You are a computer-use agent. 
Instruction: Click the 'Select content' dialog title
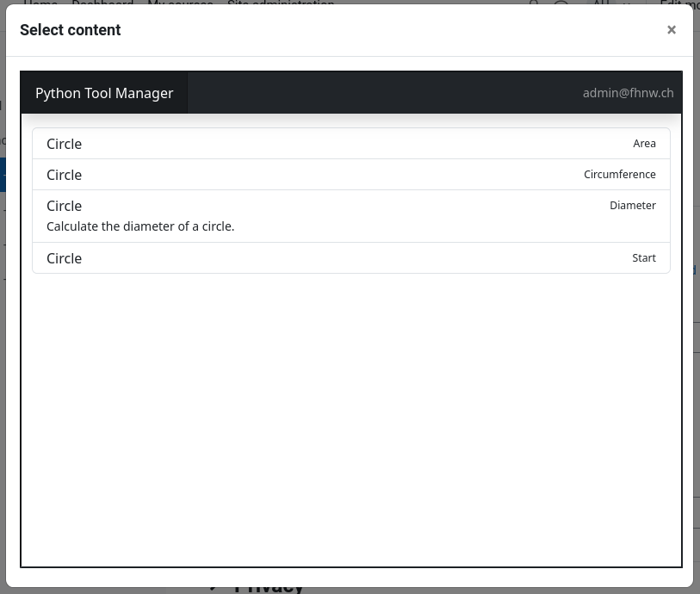coord(70,30)
